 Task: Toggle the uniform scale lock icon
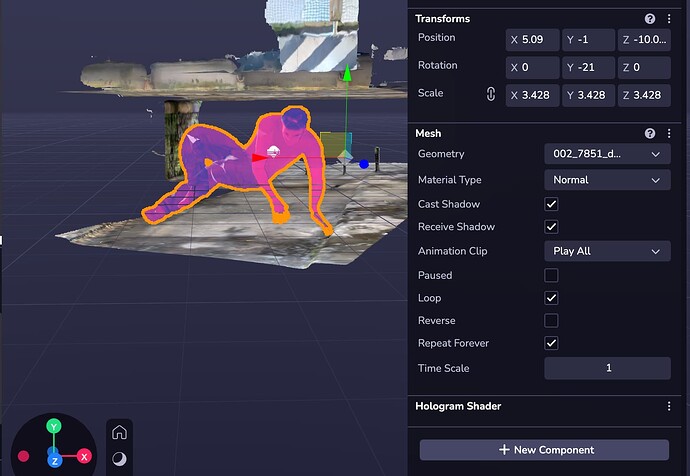coord(491,94)
